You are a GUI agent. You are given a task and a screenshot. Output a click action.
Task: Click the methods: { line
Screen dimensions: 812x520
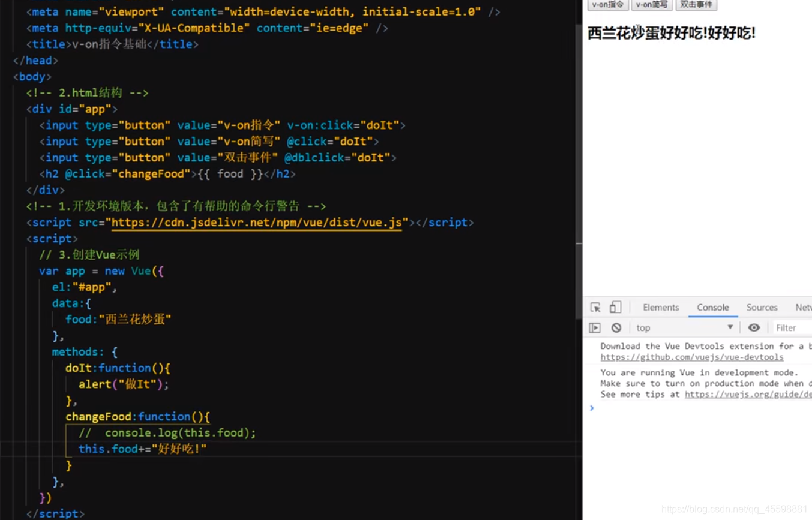pyautogui.click(x=85, y=351)
